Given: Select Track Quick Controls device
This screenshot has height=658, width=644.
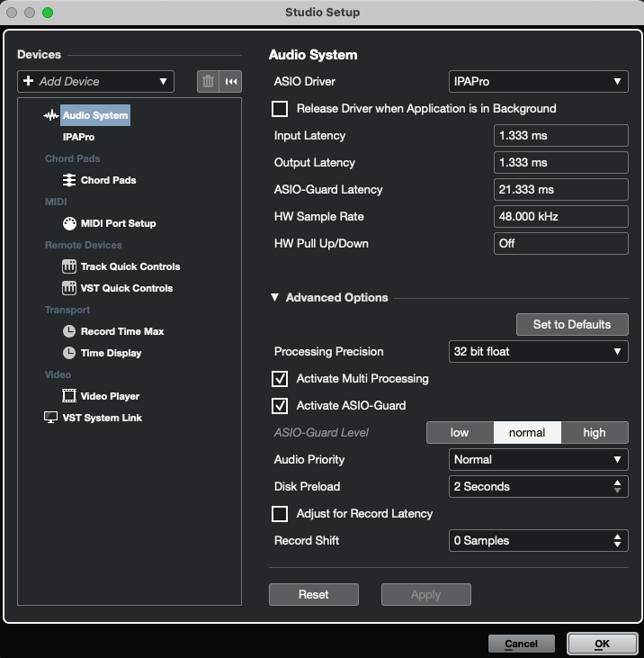Looking at the screenshot, I should (x=130, y=266).
